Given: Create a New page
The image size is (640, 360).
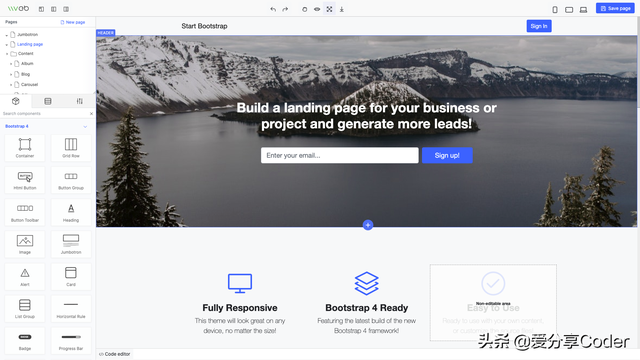Looking at the screenshot, I should (x=73, y=22).
